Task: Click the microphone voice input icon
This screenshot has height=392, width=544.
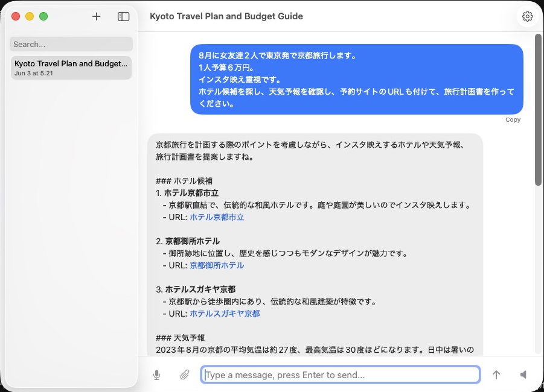Action: (157, 375)
